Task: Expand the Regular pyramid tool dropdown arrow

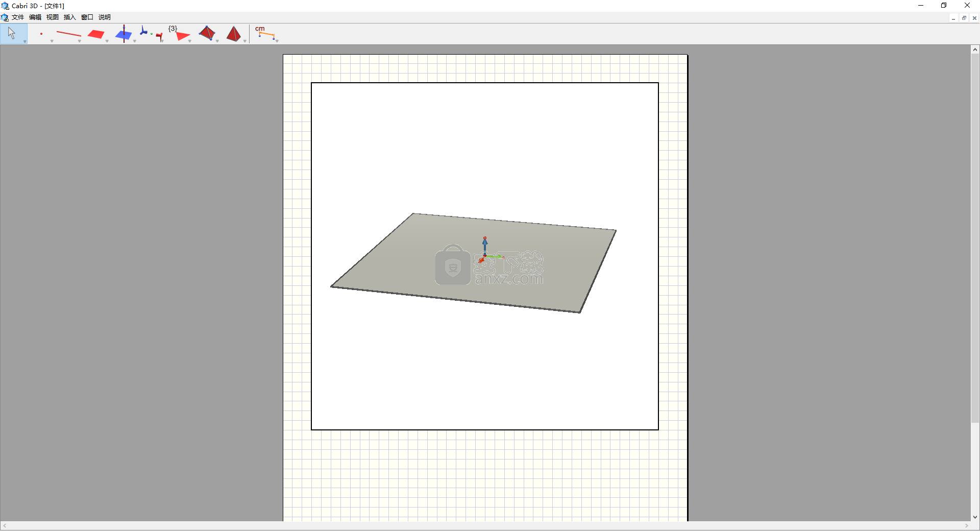Action: point(245,41)
